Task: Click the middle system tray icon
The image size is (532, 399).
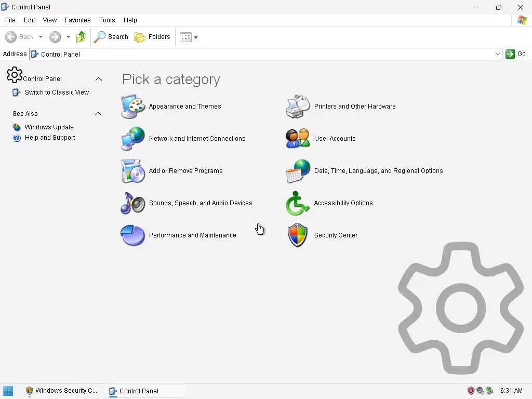Action: [480, 391]
